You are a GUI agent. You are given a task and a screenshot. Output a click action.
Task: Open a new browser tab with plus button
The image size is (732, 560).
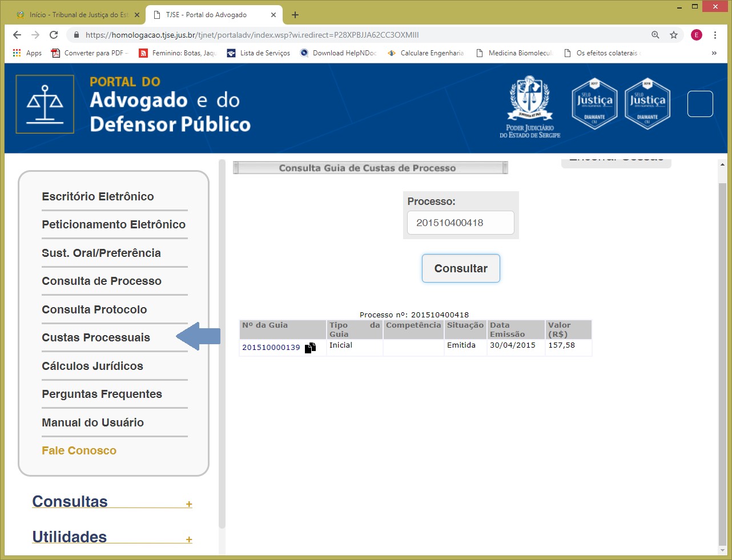[x=295, y=15]
